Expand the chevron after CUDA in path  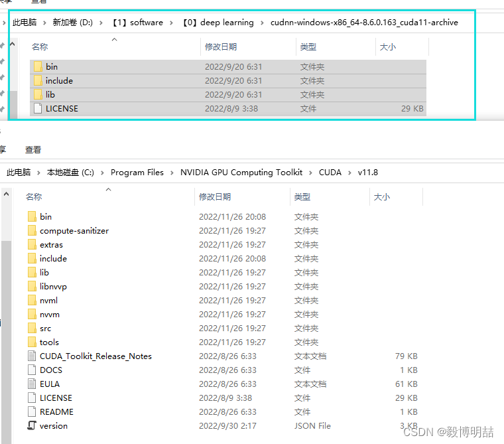(349, 173)
